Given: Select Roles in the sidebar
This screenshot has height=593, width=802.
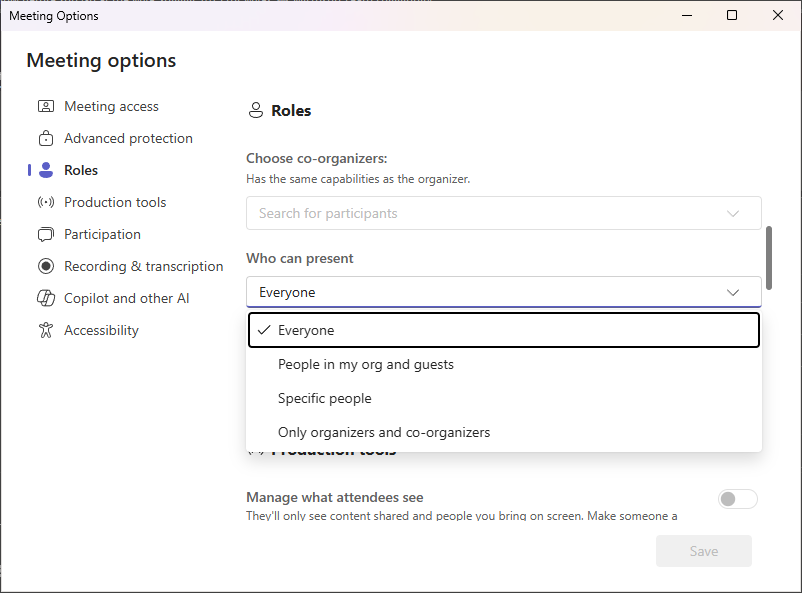Looking at the screenshot, I should 81,170.
